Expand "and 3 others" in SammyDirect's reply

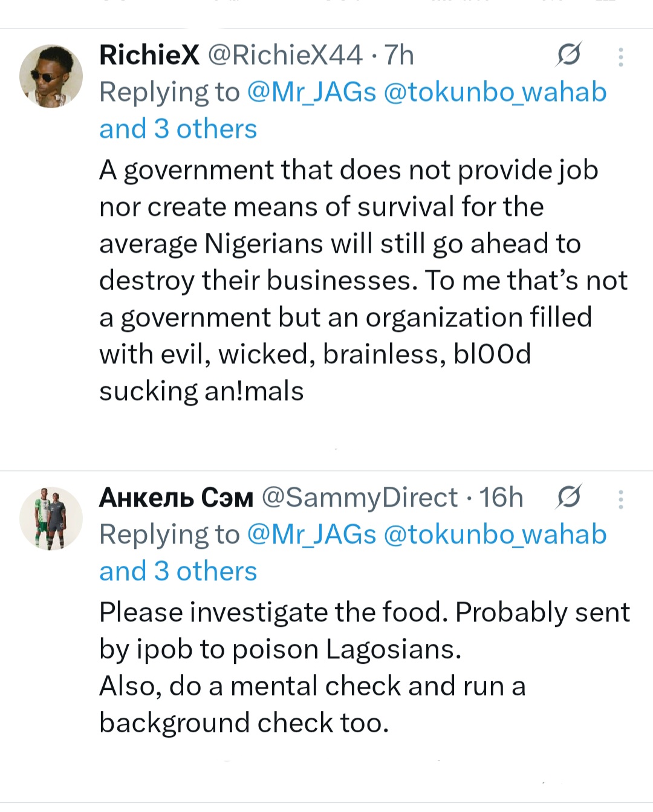click(x=178, y=572)
